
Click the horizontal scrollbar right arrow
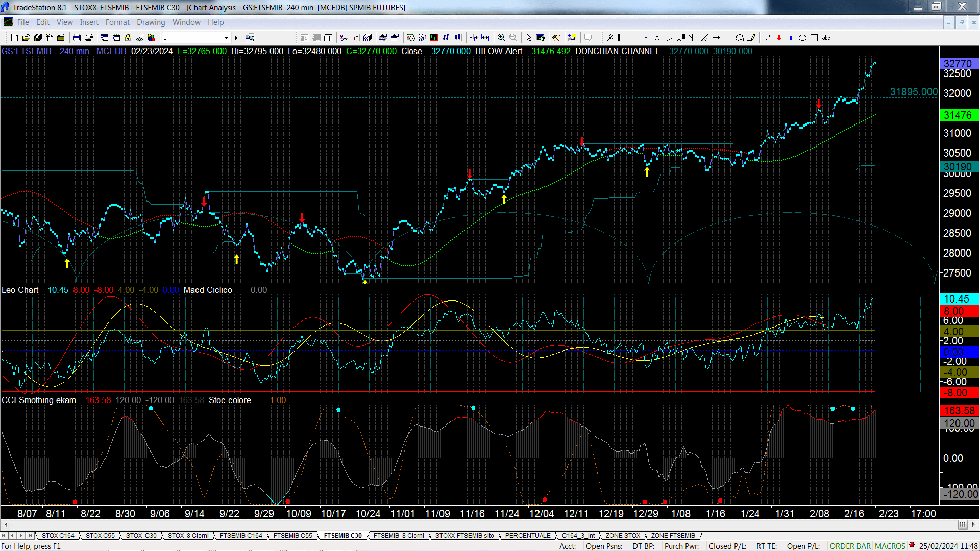[973, 524]
